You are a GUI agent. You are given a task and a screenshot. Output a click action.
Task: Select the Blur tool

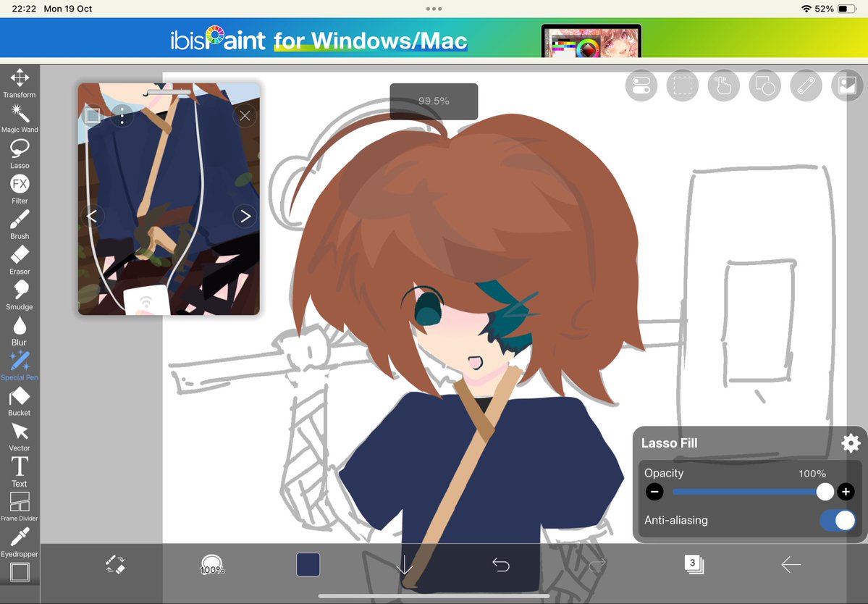coord(20,331)
